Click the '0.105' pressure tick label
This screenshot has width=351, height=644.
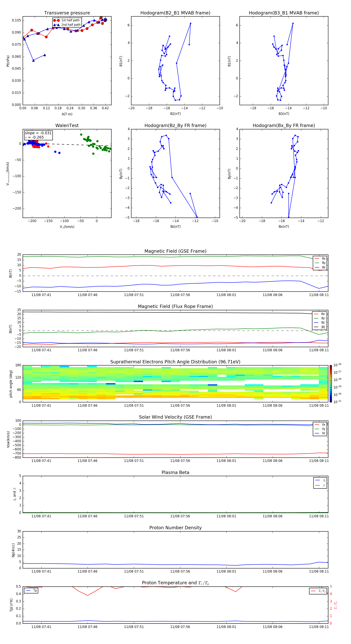click(17, 20)
